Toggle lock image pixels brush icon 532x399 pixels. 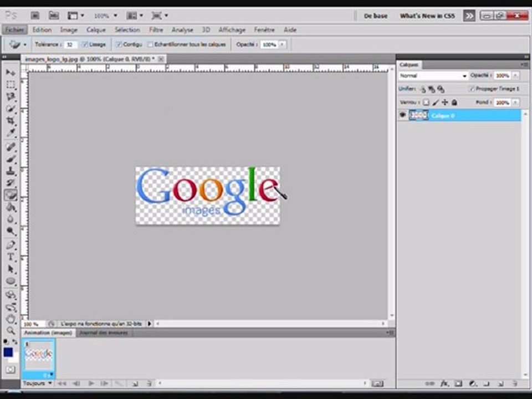[436, 102]
